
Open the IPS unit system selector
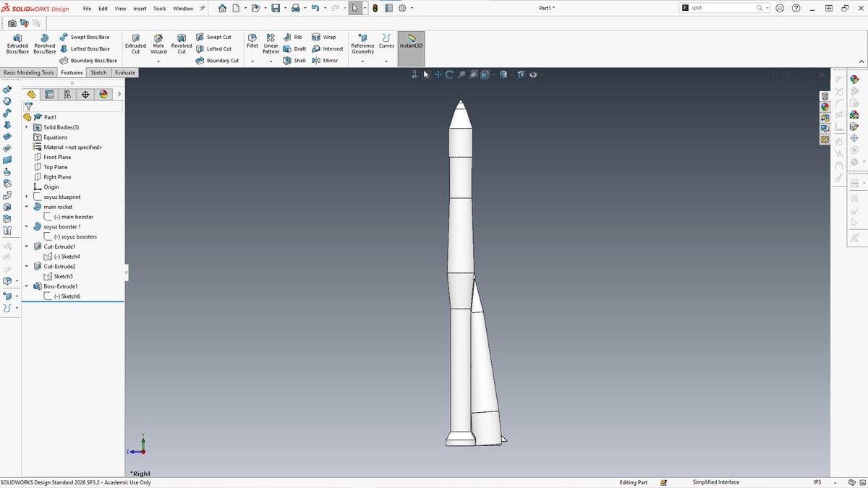click(817, 482)
